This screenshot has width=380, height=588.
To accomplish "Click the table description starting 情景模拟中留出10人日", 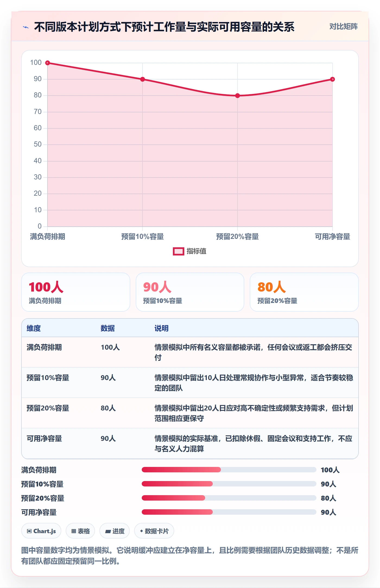I will pos(254,383).
